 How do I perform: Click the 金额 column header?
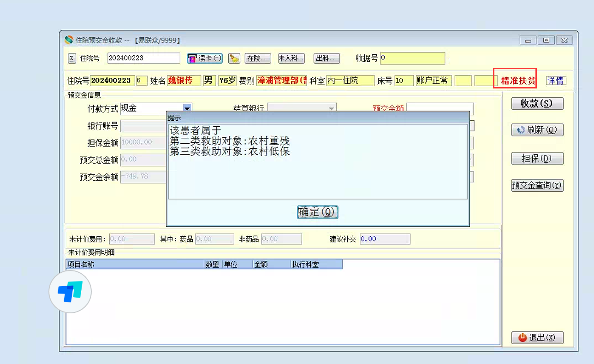click(x=272, y=264)
